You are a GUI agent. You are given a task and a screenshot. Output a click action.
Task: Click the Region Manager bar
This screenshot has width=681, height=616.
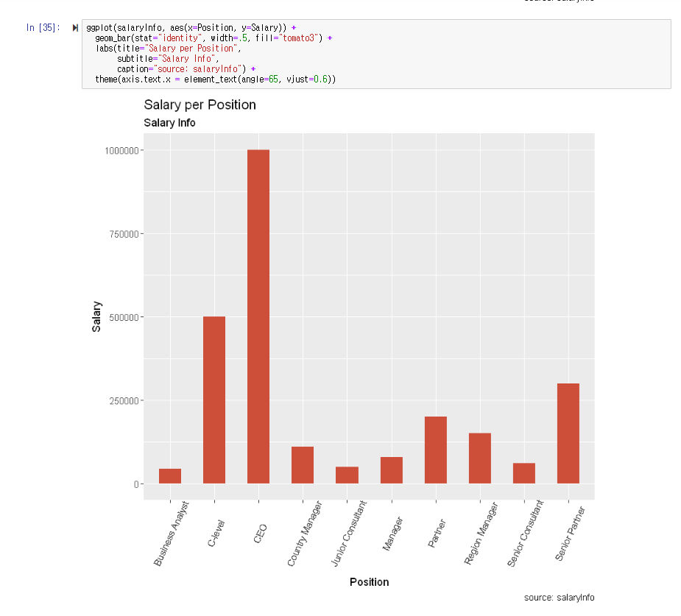point(480,459)
